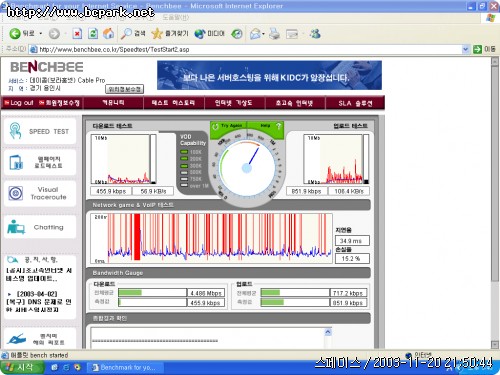500x375 pixels.
Task: Open Mail button dropdown arrow
Action: pyautogui.click(x=263, y=34)
